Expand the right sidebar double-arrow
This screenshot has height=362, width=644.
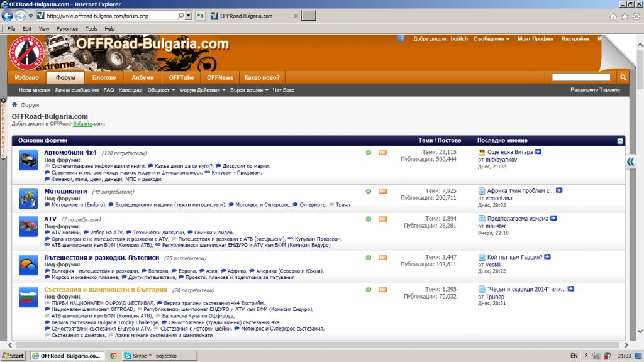pyautogui.click(x=630, y=162)
